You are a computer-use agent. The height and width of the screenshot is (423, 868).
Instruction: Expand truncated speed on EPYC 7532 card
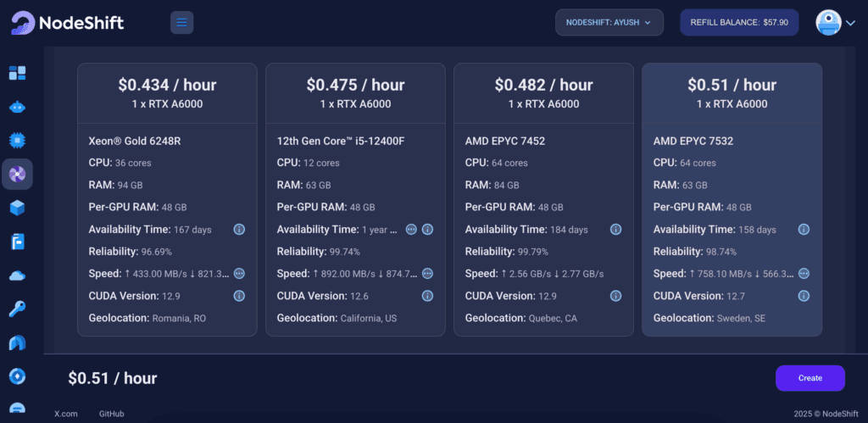[x=804, y=274]
